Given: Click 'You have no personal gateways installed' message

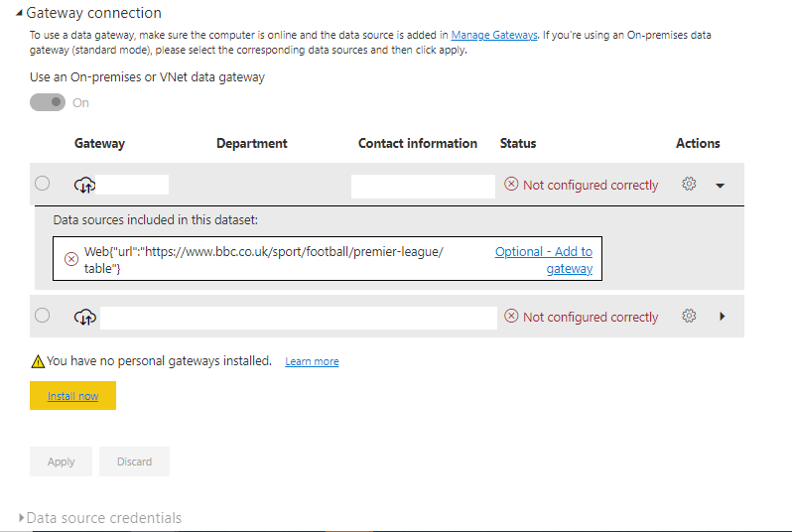Looking at the screenshot, I should click(x=159, y=360).
